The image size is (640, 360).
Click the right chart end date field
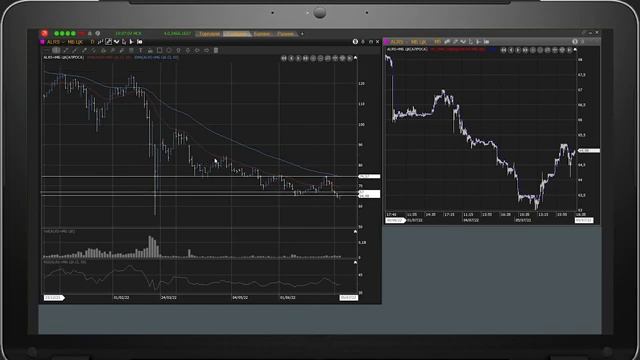pos(584,220)
